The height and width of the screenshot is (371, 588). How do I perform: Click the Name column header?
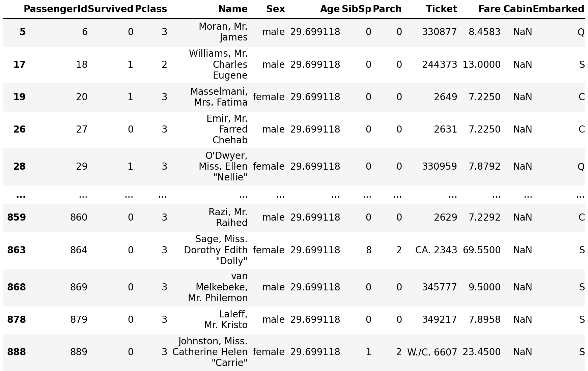point(233,9)
